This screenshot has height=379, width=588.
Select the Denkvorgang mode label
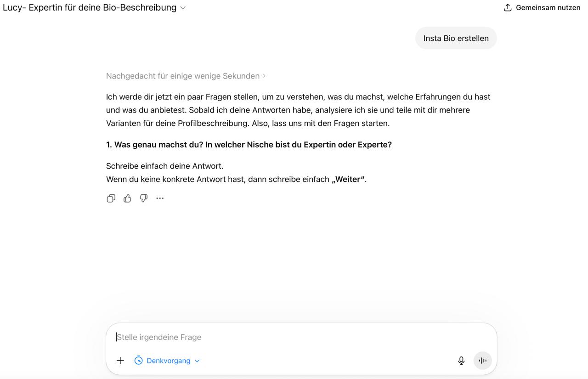point(169,361)
